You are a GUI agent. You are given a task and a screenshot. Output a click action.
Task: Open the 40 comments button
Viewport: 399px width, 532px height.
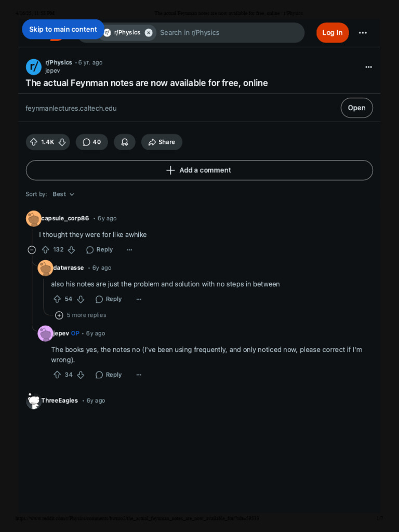tap(92, 142)
